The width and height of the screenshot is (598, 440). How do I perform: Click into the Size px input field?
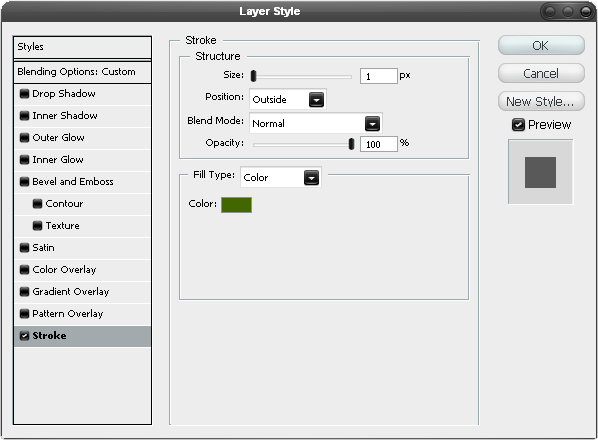pyautogui.click(x=378, y=76)
